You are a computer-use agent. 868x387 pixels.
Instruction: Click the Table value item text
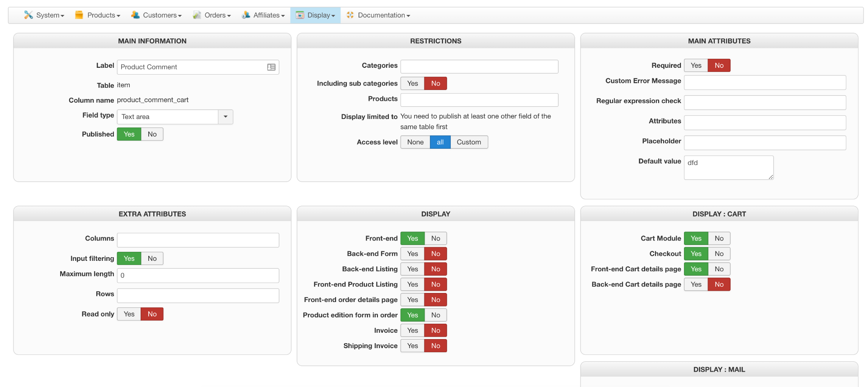coord(123,85)
